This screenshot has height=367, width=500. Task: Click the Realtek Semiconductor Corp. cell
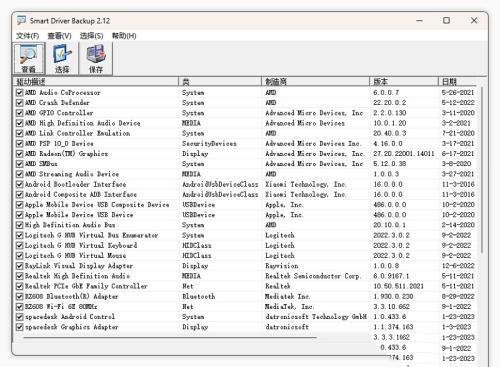tap(313, 276)
